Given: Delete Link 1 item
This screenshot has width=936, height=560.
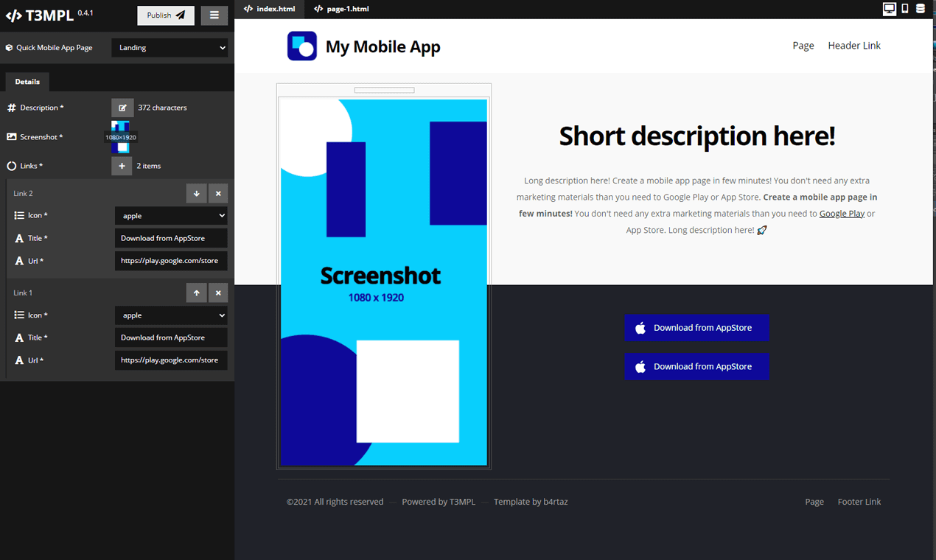Looking at the screenshot, I should pyautogui.click(x=218, y=293).
